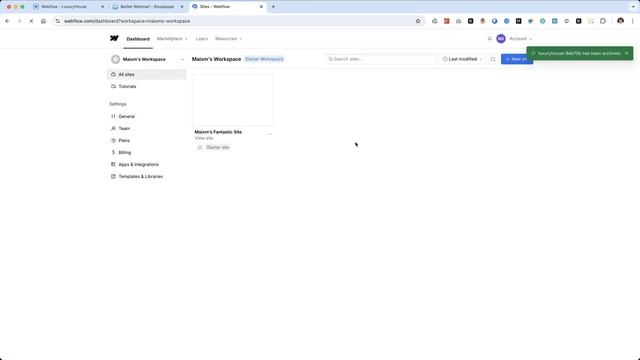Click the Team people icon
Viewport: 640px width, 360px height.
113,129
